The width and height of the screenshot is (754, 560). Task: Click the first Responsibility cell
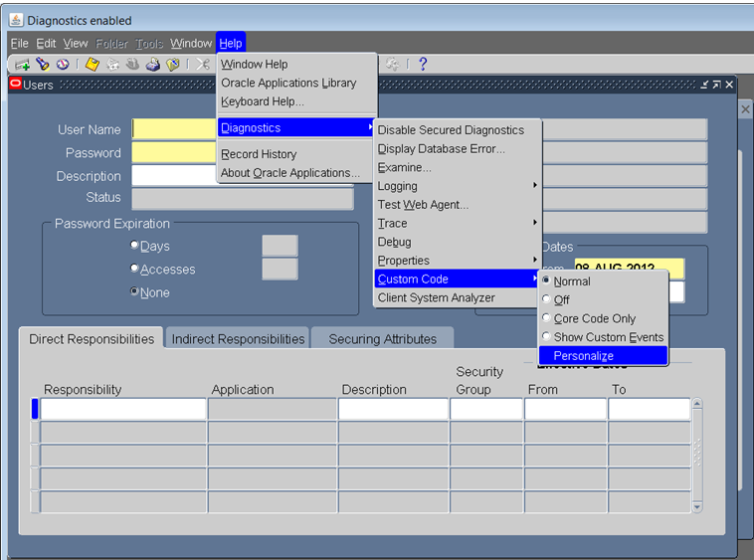(x=123, y=409)
